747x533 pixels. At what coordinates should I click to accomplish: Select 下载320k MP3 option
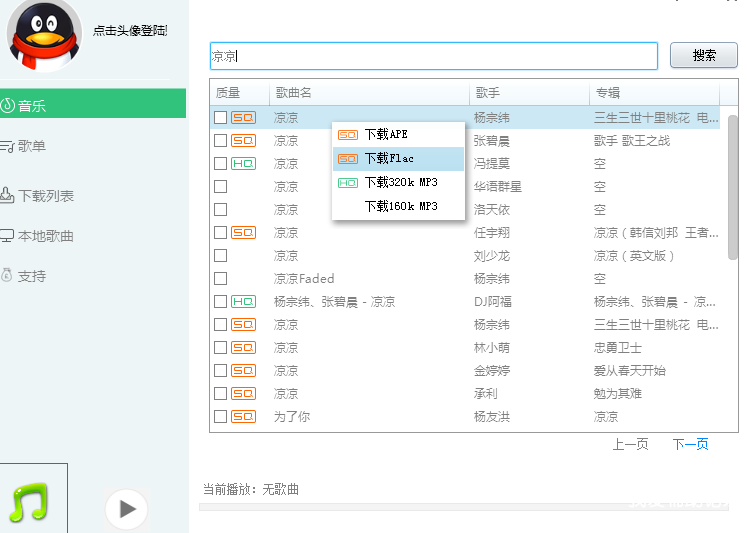pos(400,182)
